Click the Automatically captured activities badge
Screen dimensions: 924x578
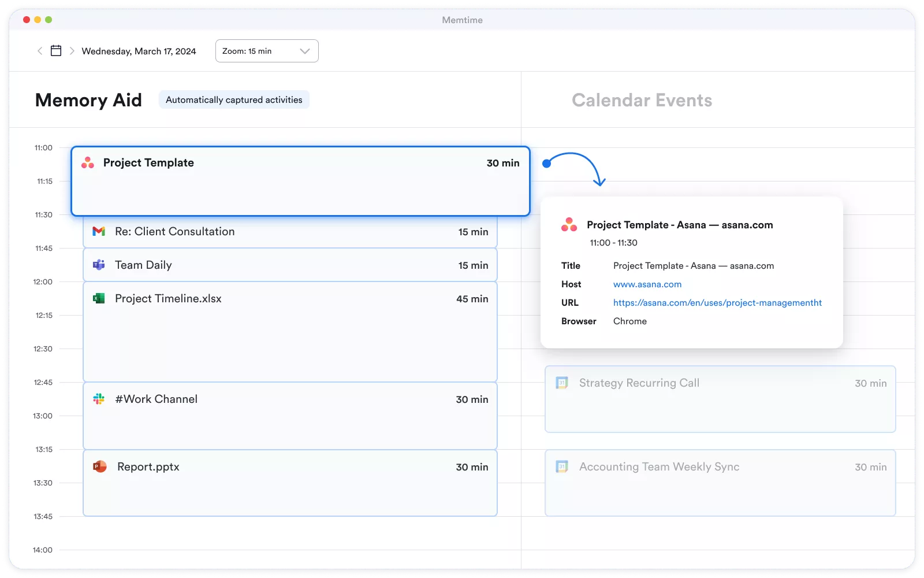point(234,100)
